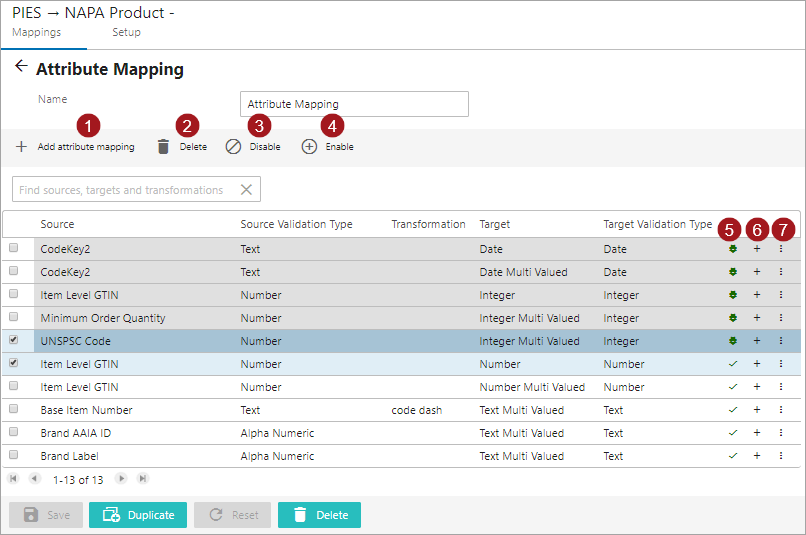Click status icon in CodeKey2 Date row
806x535 pixels.
(x=733, y=249)
